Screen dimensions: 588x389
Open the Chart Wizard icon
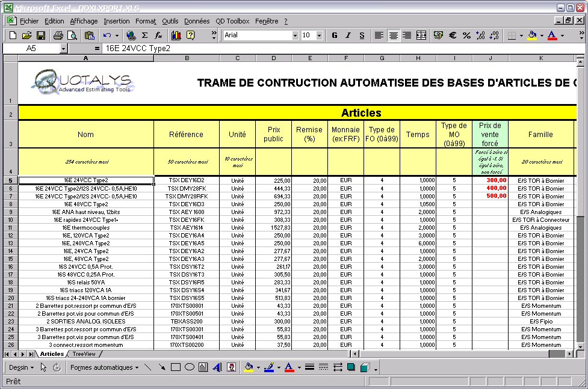[176, 35]
